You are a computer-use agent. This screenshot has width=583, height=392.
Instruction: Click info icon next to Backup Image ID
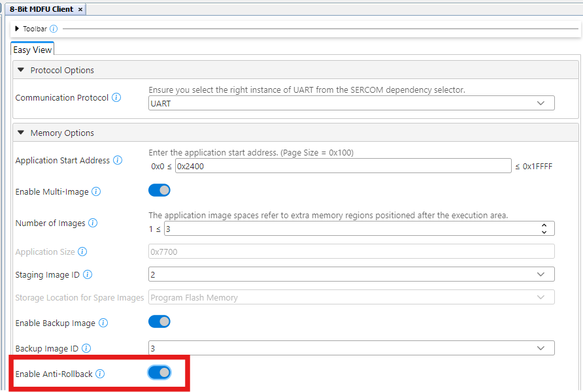pyautogui.click(x=86, y=349)
